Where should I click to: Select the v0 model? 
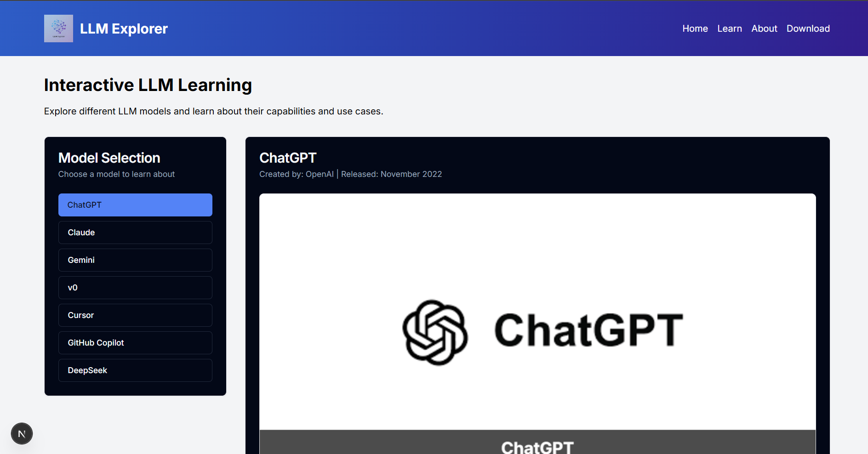[x=135, y=288]
